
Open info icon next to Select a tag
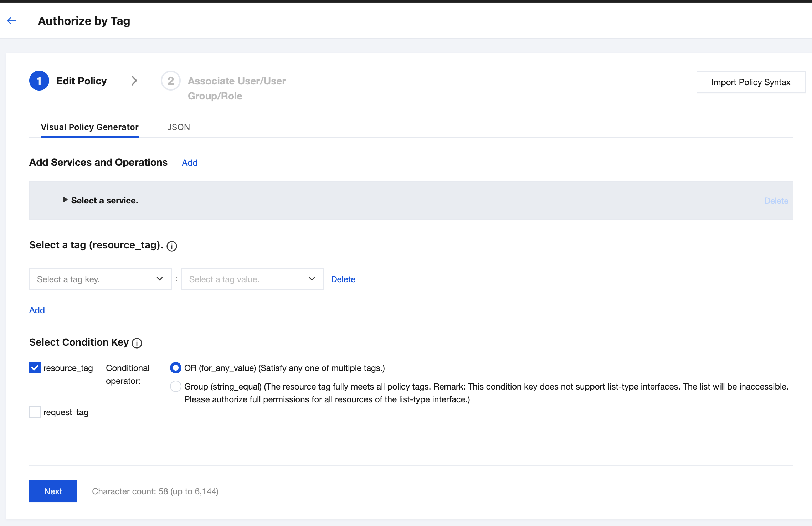(172, 246)
